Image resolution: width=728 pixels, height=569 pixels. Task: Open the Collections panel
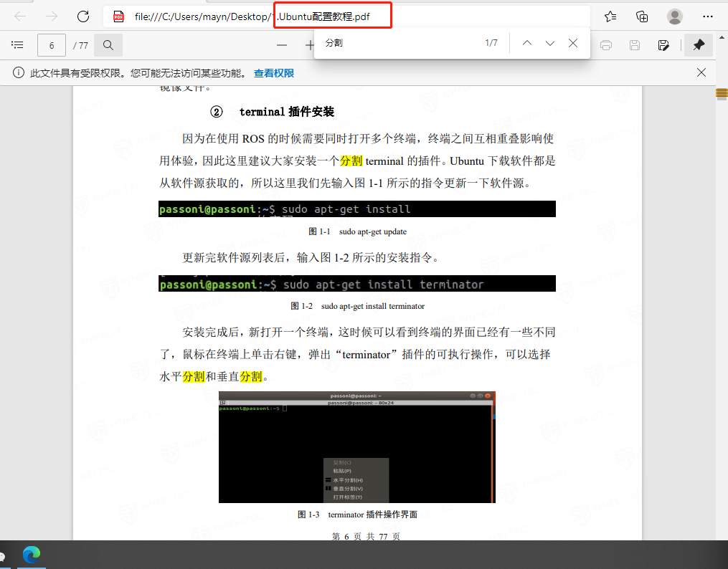(x=642, y=16)
